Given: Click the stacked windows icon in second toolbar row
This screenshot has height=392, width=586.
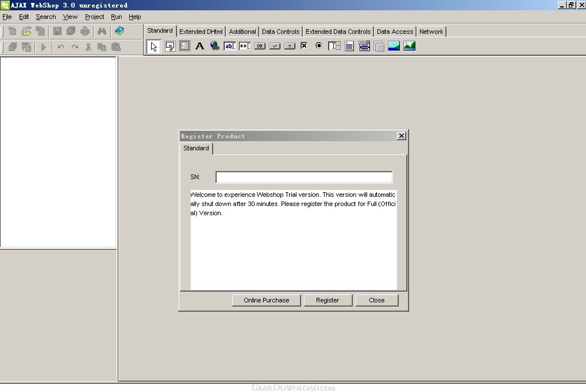Looking at the screenshot, I should tap(12, 47).
